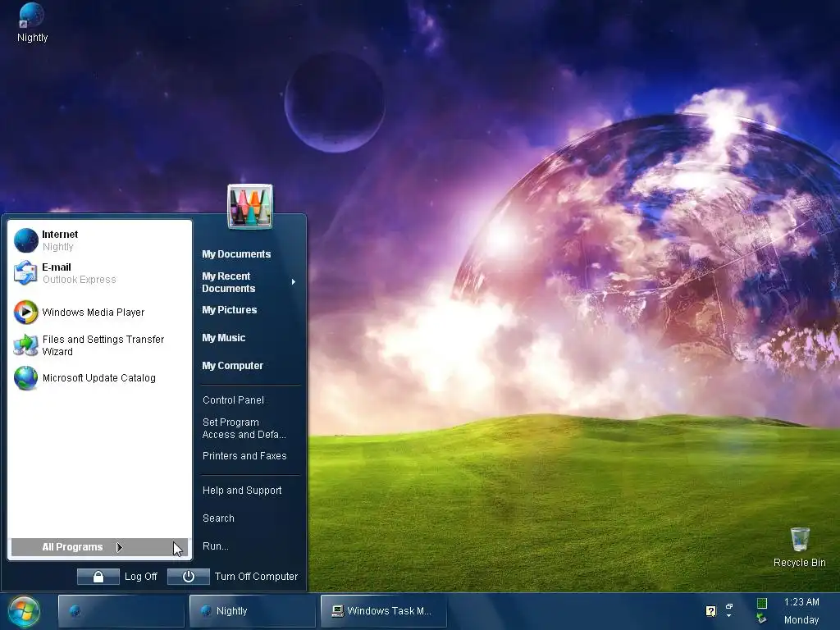Screen dimensions: 840x630
Task: Click the language bar restore icon
Action: 729,606
